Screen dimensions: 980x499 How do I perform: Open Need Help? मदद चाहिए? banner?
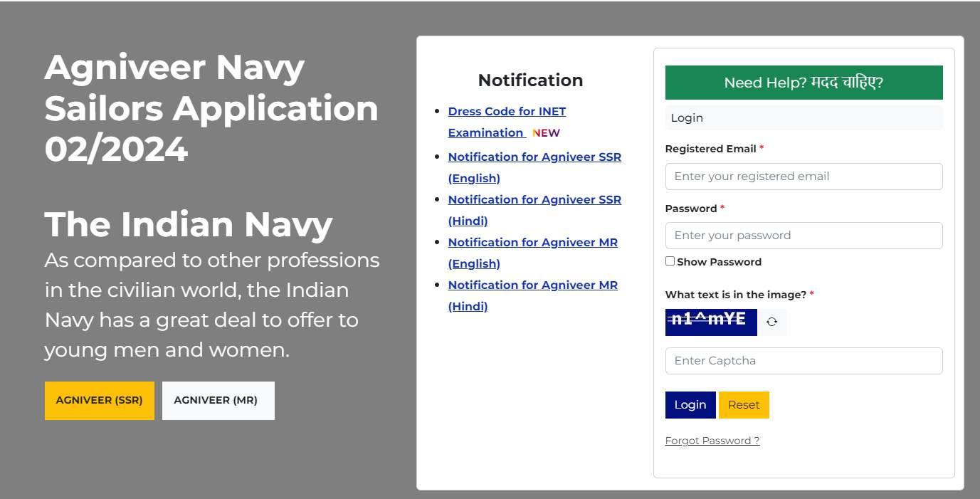(804, 83)
